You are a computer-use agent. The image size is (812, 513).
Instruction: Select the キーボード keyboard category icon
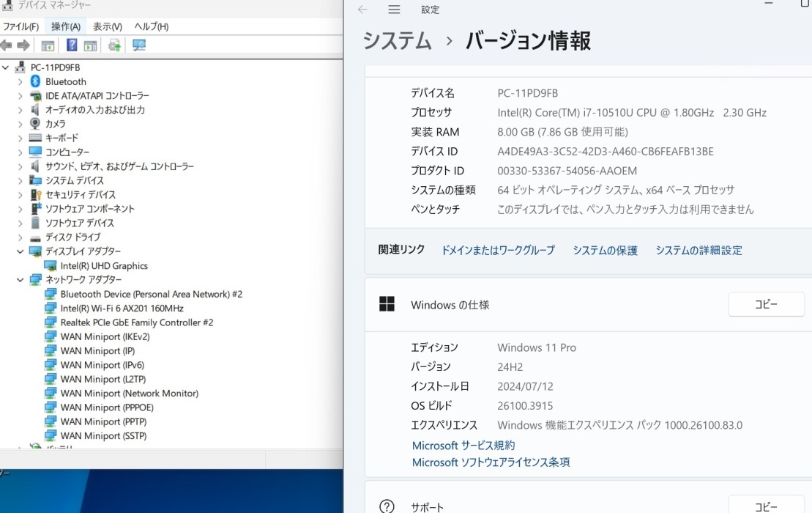[35, 138]
